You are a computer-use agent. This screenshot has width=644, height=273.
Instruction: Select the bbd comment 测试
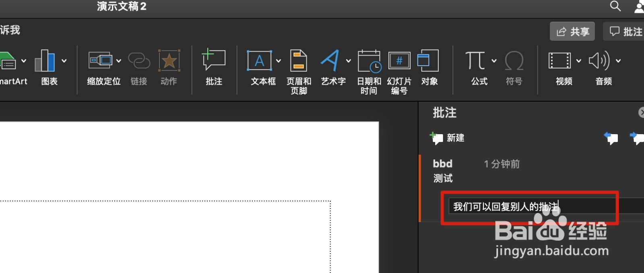tap(443, 178)
